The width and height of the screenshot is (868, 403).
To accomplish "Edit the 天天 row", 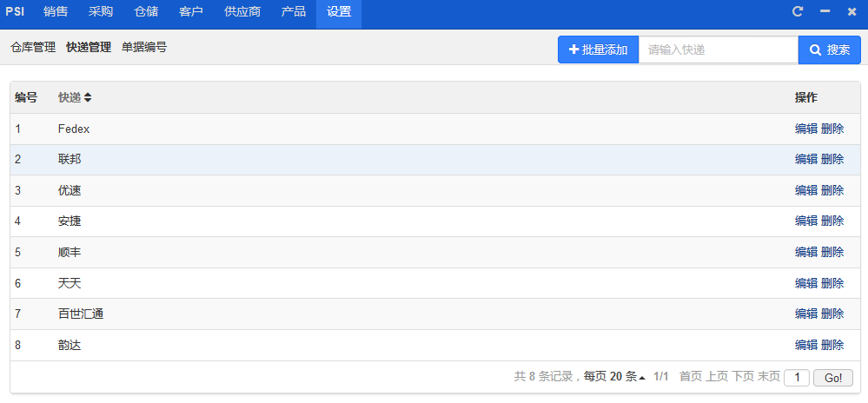I will 806,283.
